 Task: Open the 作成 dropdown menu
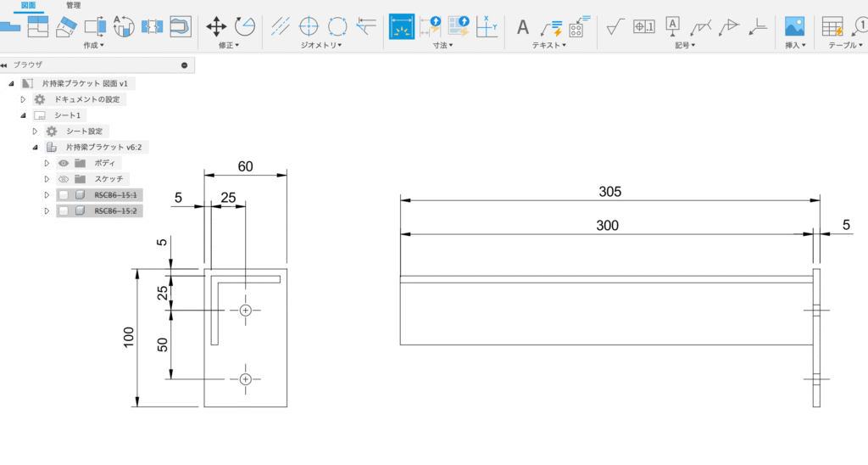[x=94, y=45]
